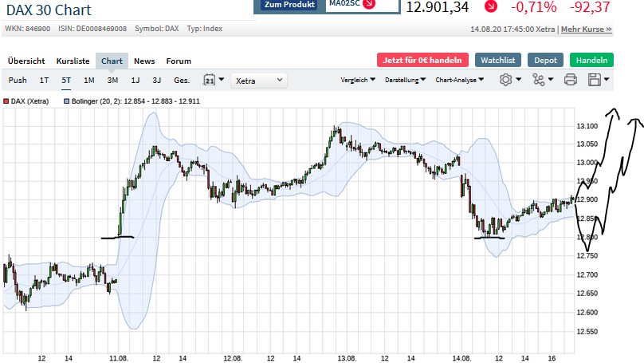Go to the Forum tab
644x363 pixels.
coord(179,61)
